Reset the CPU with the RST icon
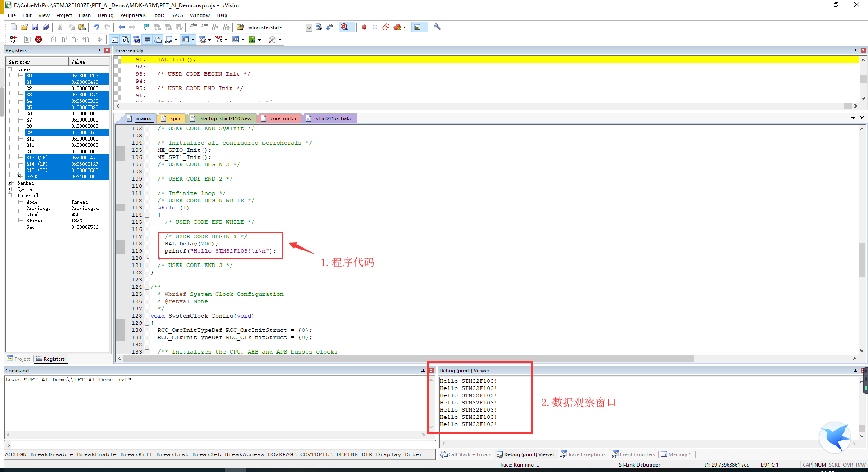This screenshot has height=472, width=868. click(x=14, y=40)
